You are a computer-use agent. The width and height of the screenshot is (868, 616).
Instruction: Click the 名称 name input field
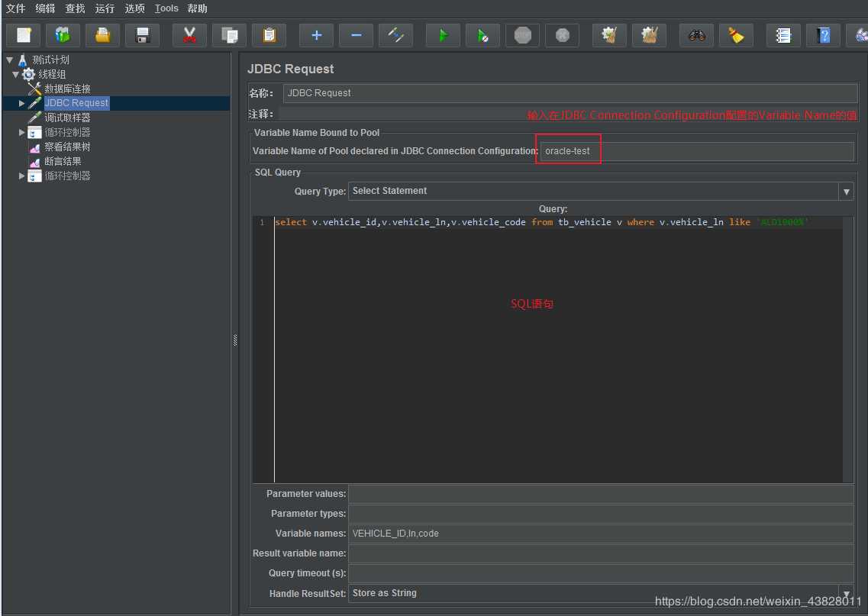(x=570, y=93)
